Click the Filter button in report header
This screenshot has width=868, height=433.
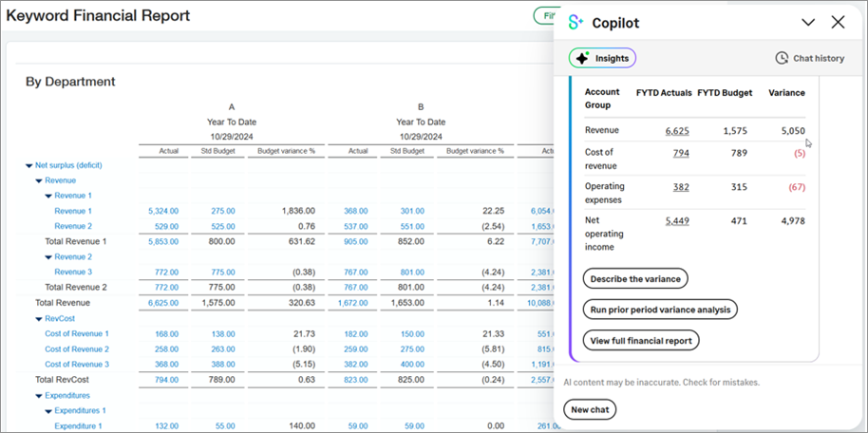pyautogui.click(x=545, y=16)
